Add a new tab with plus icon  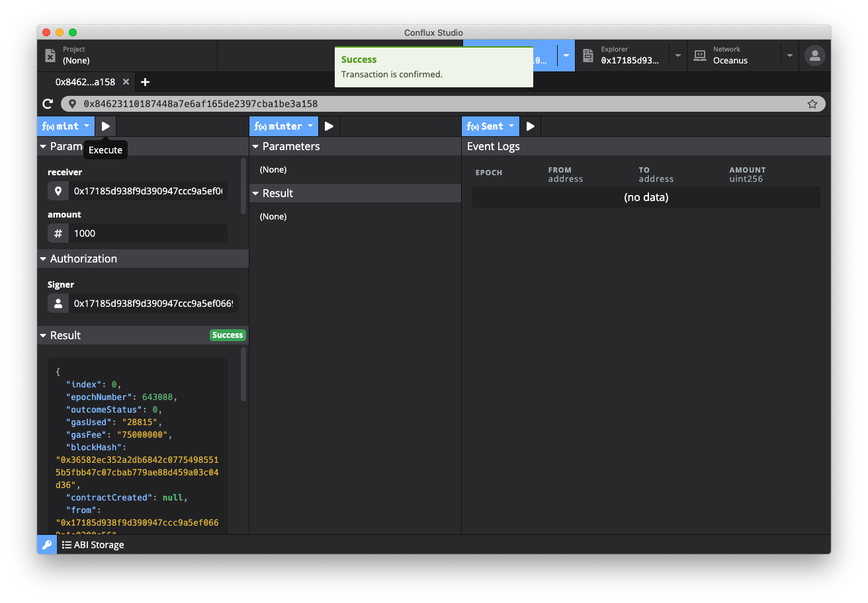(146, 82)
